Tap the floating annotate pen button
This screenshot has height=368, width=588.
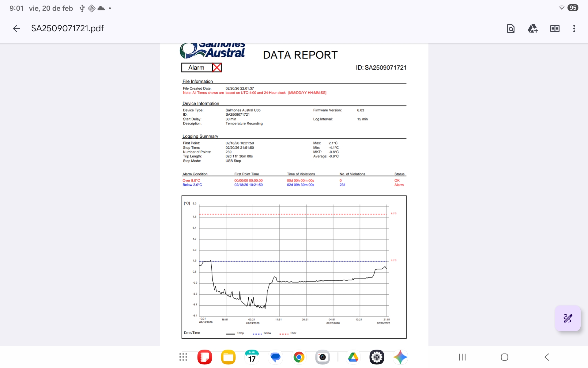(x=567, y=318)
